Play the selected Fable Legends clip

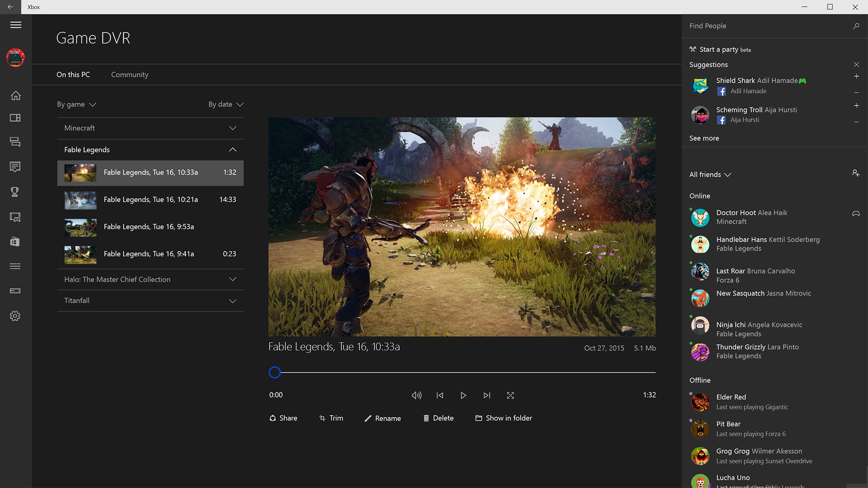[x=463, y=395]
